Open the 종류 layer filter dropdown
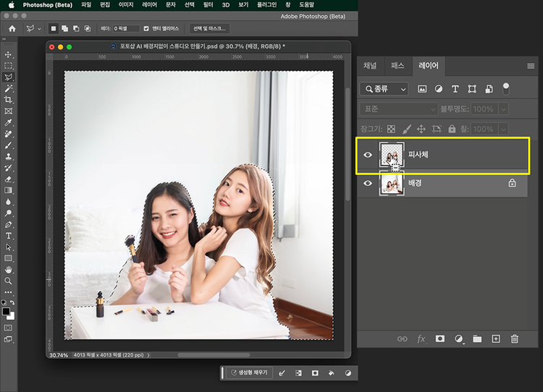Image resolution: width=543 pixels, height=392 pixels. click(x=384, y=89)
